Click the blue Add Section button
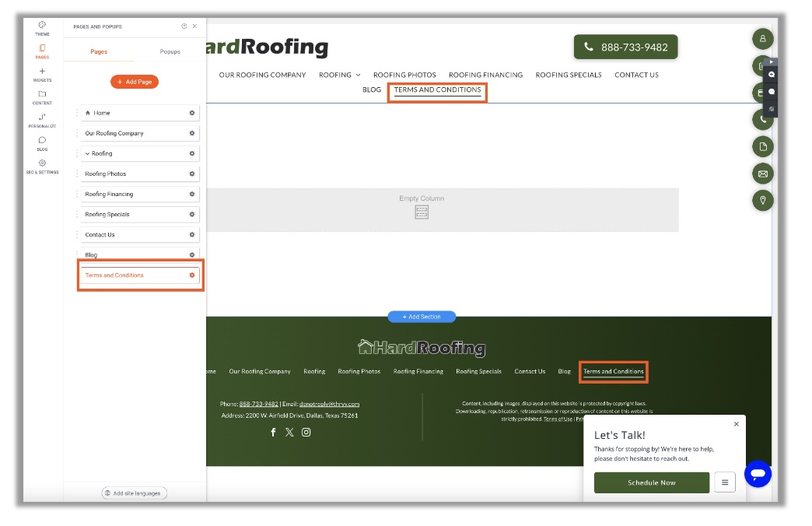The image size is (812, 526). click(x=422, y=317)
